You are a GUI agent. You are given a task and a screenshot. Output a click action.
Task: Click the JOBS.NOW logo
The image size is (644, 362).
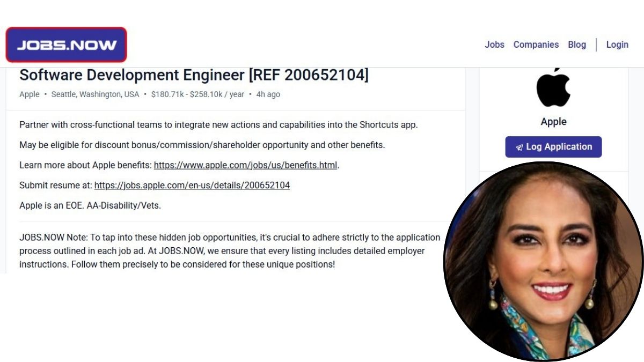pyautogui.click(x=67, y=45)
